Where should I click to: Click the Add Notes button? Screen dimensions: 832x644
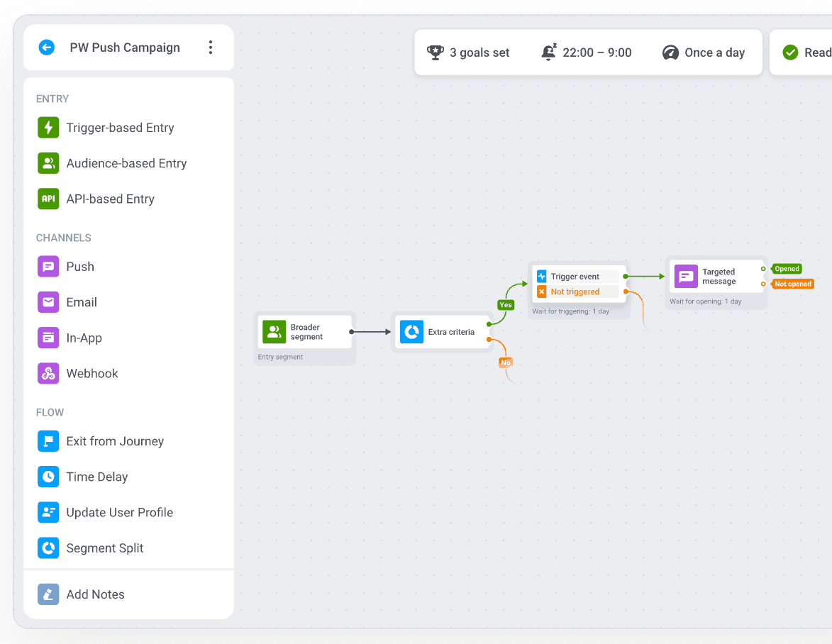pos(95,594)
